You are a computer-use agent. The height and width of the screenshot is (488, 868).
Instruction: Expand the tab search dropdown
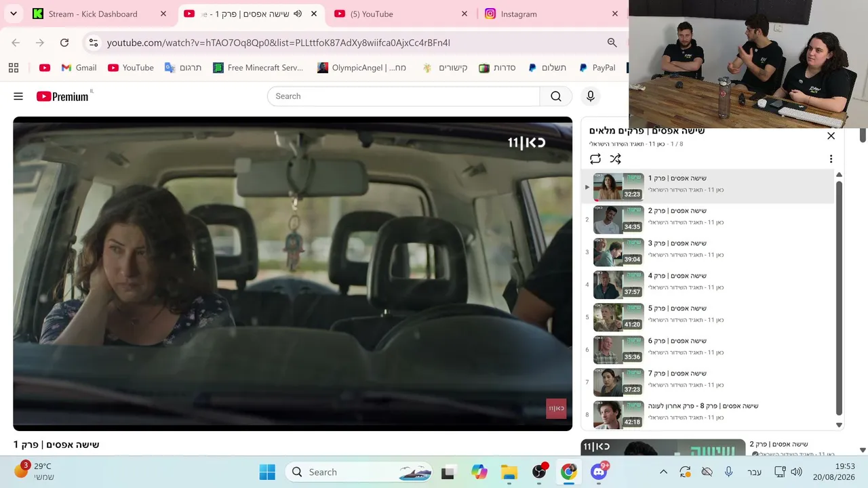click(14, 14)
